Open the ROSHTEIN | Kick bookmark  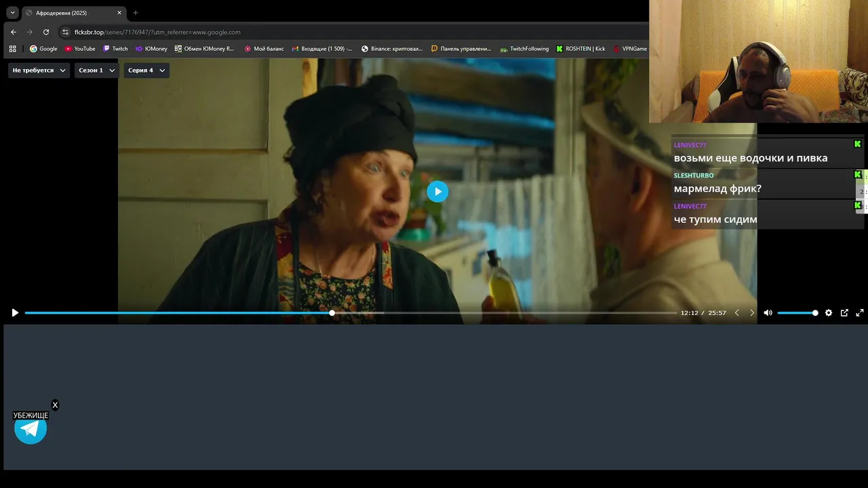(580, 49)
